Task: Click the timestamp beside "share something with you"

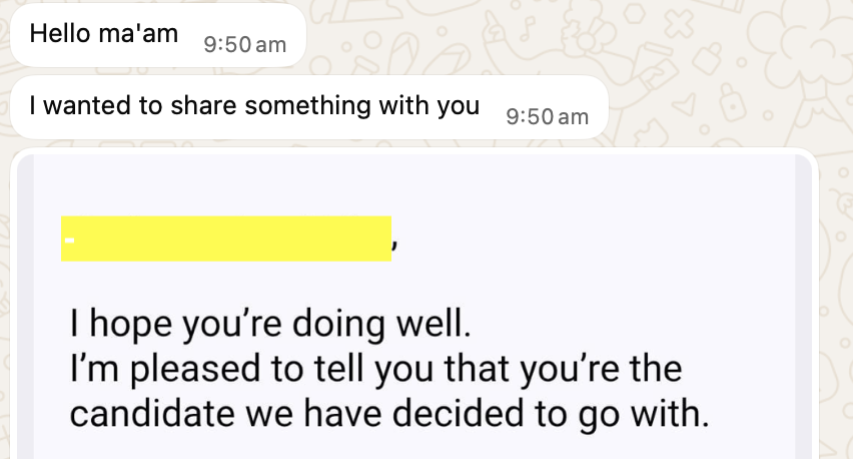Action: [x=548, y=117]
